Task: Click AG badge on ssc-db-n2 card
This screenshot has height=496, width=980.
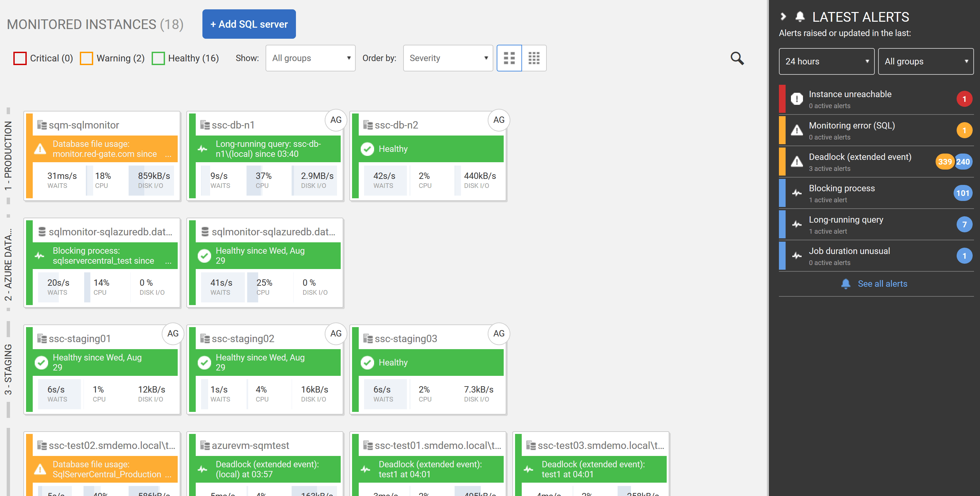Action: coord(499,120)
